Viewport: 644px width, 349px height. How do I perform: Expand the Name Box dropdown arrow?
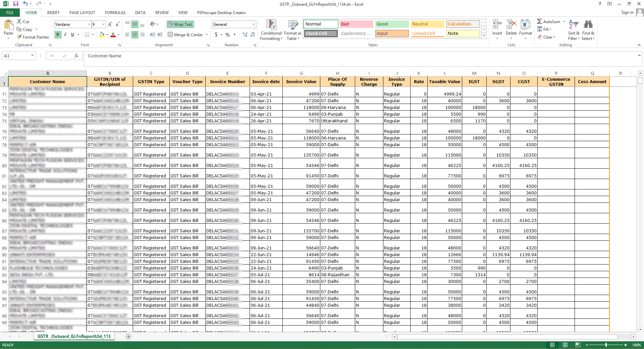click(32, 56)
